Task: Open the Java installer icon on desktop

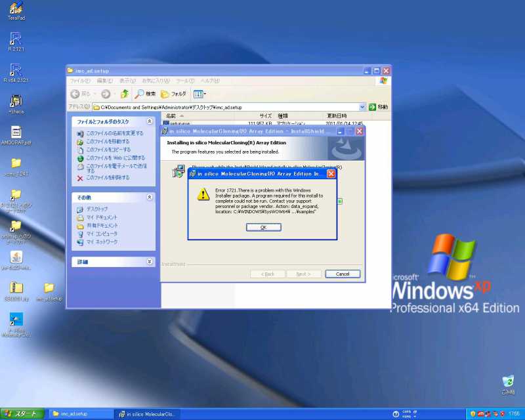Action: click(x=16, y=261)
